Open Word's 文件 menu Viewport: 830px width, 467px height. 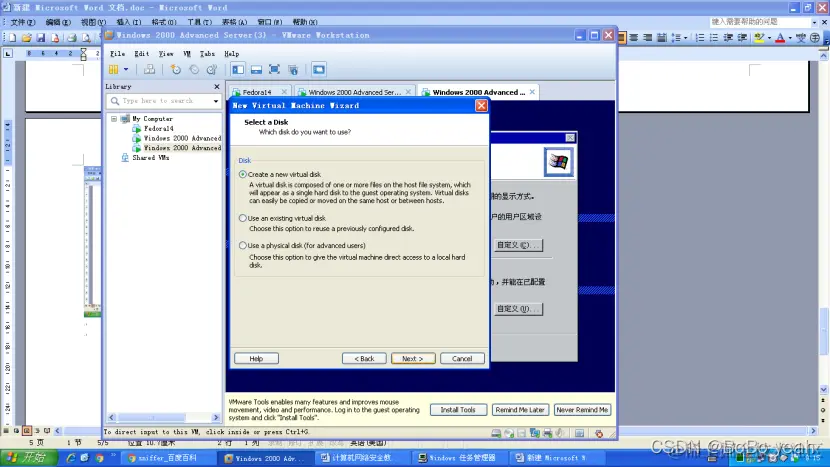pos(23,22)
